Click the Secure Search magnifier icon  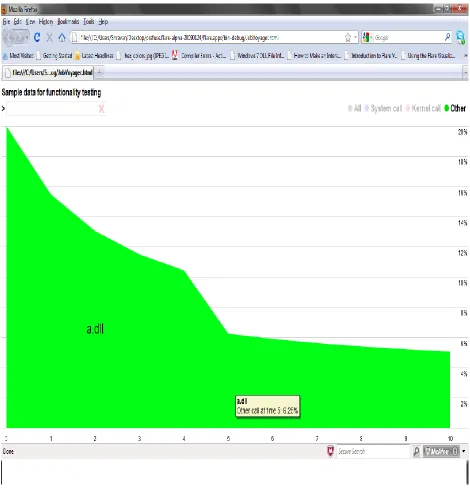(x=416, y=451)
